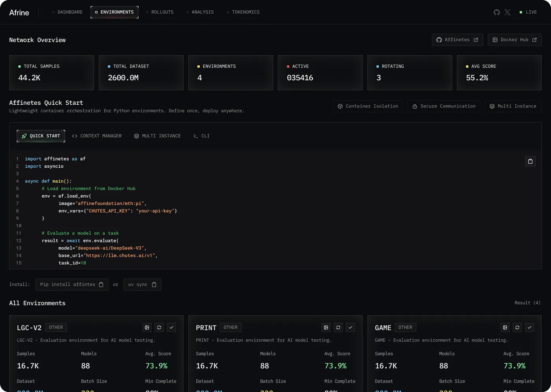Click the 'GAME' card title
Image resolution: width=551 pixels, height=392 pixels.
point(383,328)
